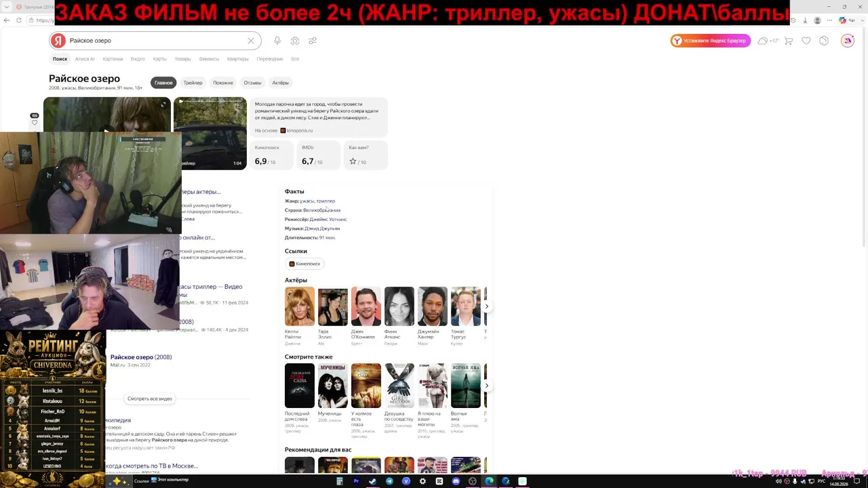Image resolution: width=868 pixels, height=488 pixels.
Task: Show more actors with the right arrow
Action: 486,306
